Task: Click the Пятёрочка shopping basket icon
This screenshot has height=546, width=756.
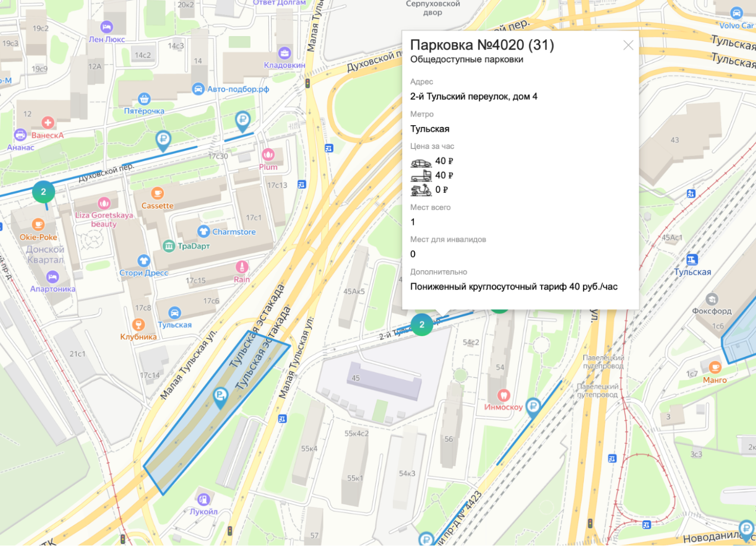Action: click(x=144, y=98)
